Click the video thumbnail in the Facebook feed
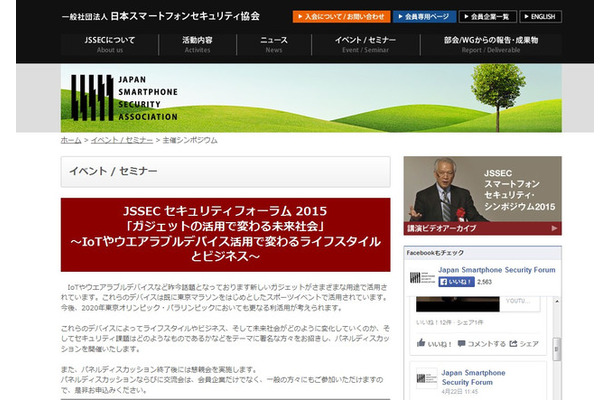Viewport: 610px width, 400px height. pos(458,304)
